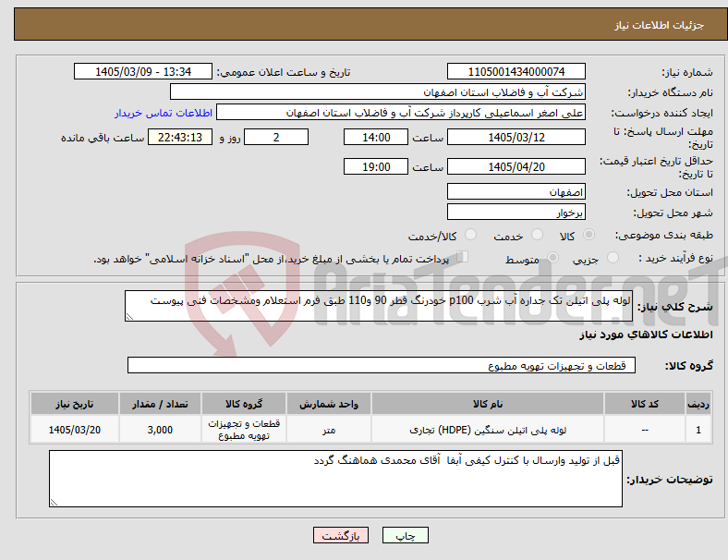Select the جزیی purchase type radio
The height and width of the screenshot is (560, 728).
(613, 257)
